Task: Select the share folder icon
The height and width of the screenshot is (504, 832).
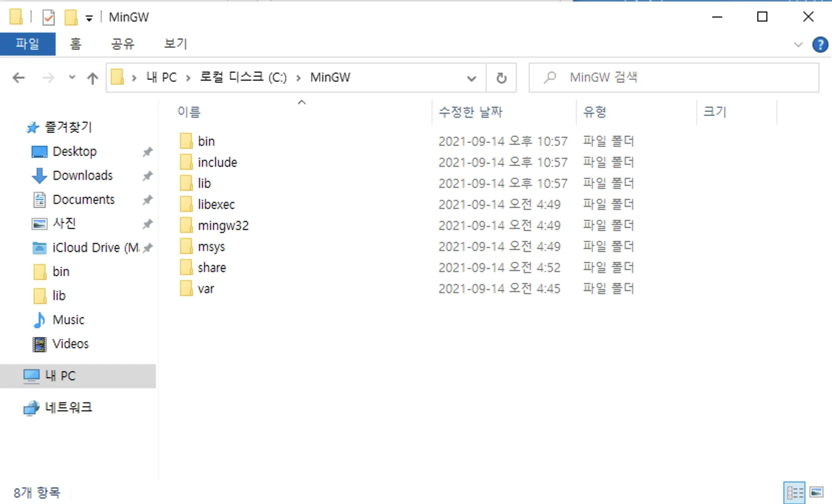Action: [x=186, y=267]
